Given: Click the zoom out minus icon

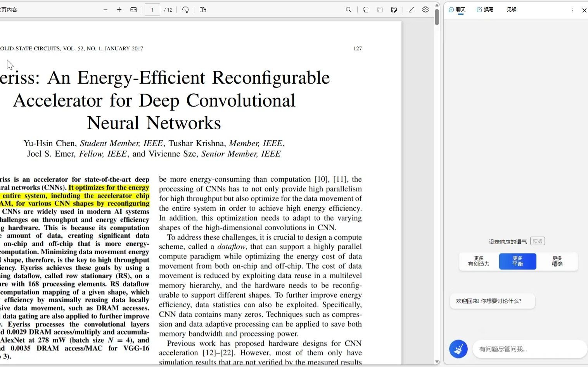Looking at the screenshot, I should [105, 10].
